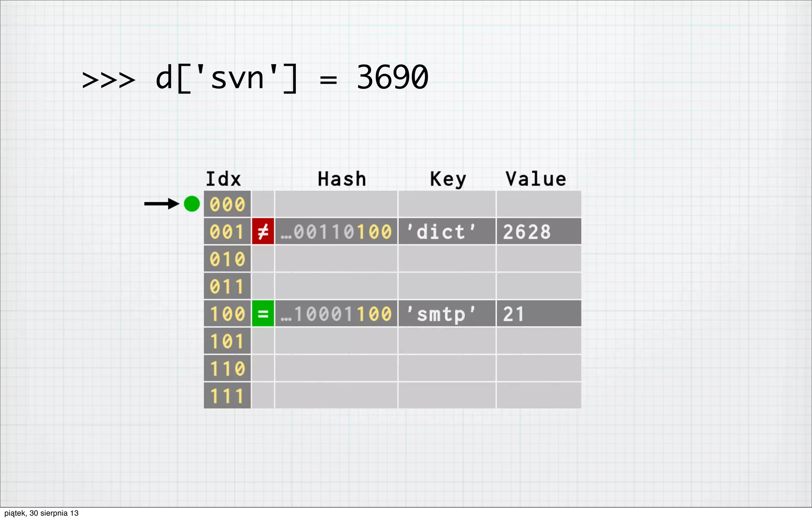This screenshot has width=812, height=520.
Task: Click the Value column header
Action: pos(536,179)
